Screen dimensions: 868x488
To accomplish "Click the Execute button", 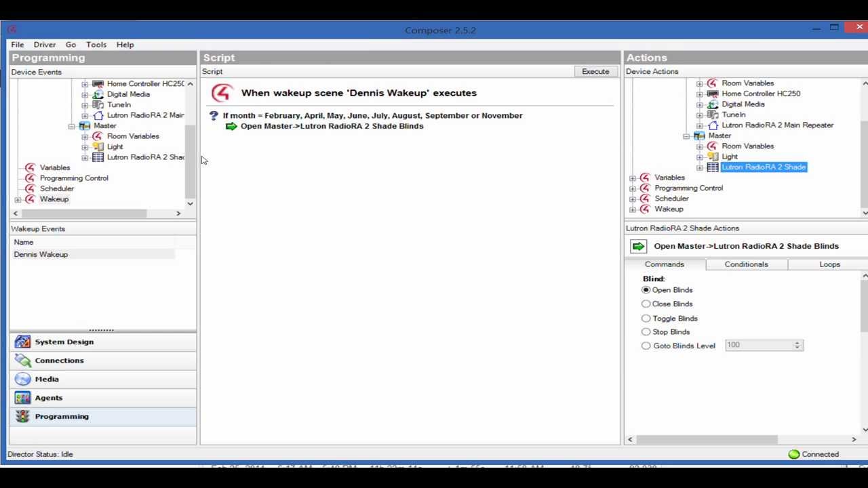I will tap(595, 71).
